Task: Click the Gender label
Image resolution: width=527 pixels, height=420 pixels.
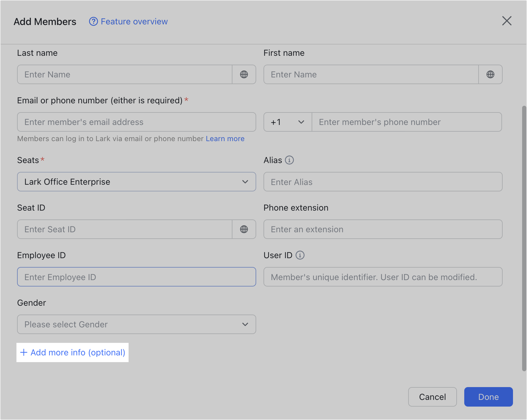Action: (x=32, y=303)
